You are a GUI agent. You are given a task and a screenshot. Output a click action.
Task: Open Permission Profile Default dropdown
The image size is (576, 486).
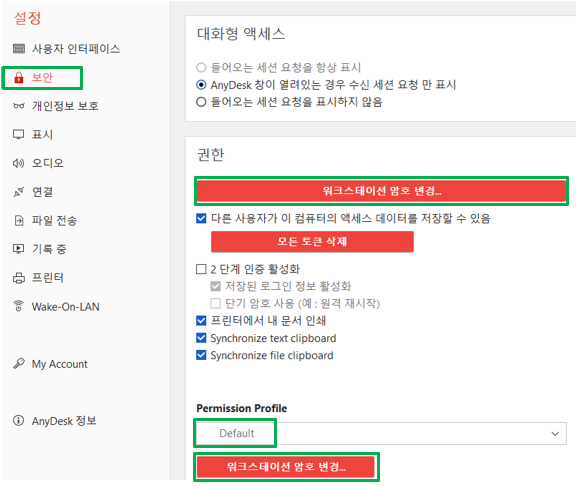click(x=381, y=433)
